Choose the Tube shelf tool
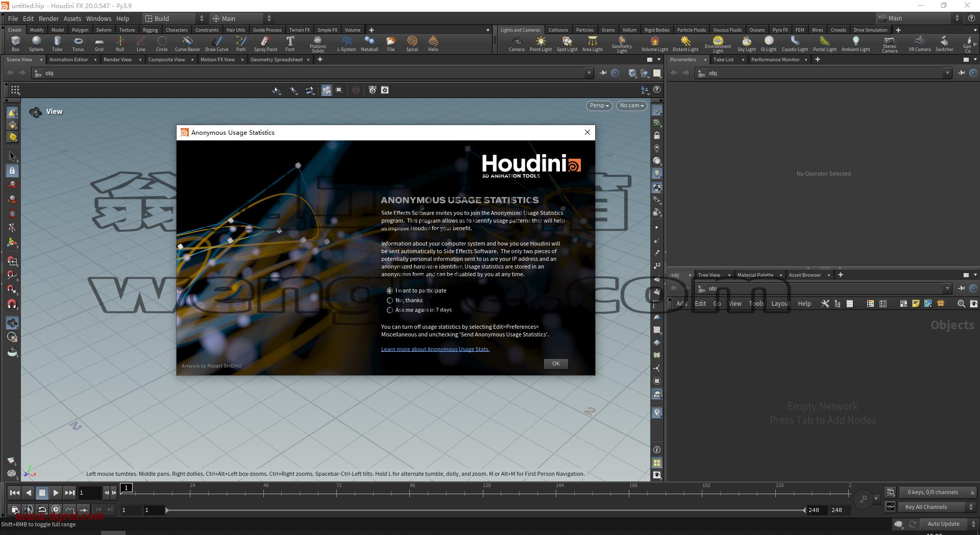 [57, 44]
